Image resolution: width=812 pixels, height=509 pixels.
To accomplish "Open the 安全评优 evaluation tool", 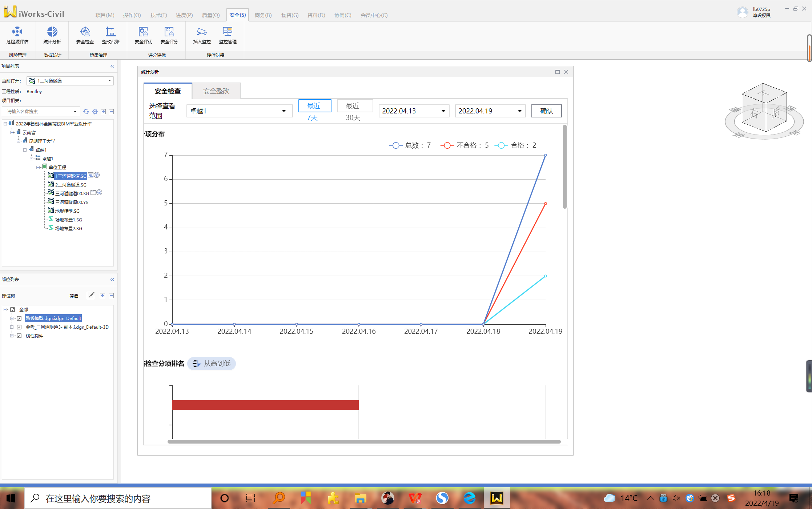I will pos(143,35).
